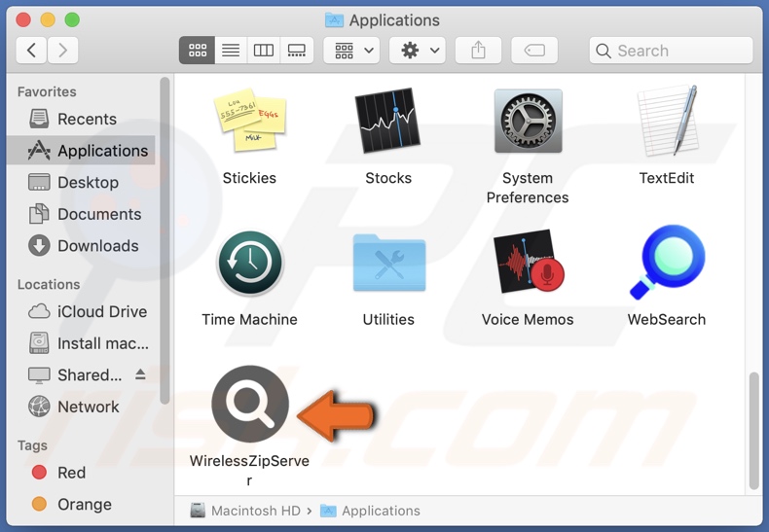
Task: Open the TextEdit app icon
Action: pyautogui.click(x=667, y=121)
